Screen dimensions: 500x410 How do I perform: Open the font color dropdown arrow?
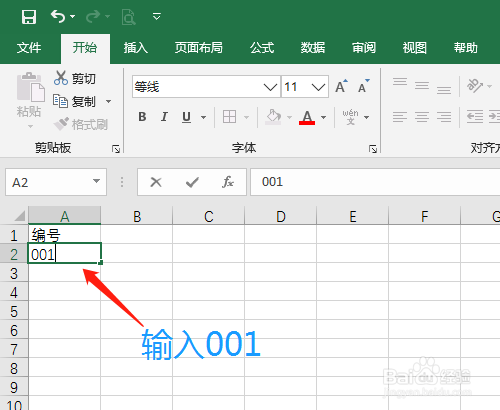pyautogui.click(x=323, y=117)
